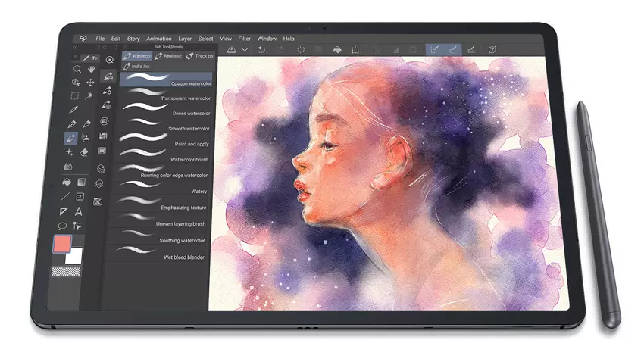Viewport: 644px width, 362px height.
Task: Pick the Text tool
Action: (x=79, y=211)
